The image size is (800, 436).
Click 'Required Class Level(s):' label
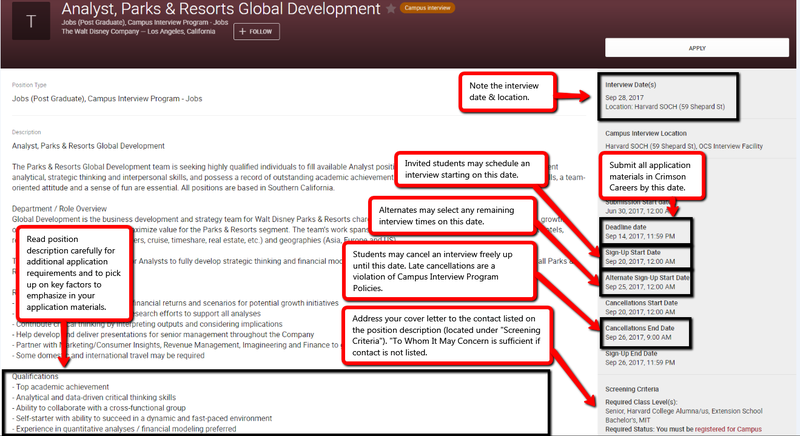[641, 402]
